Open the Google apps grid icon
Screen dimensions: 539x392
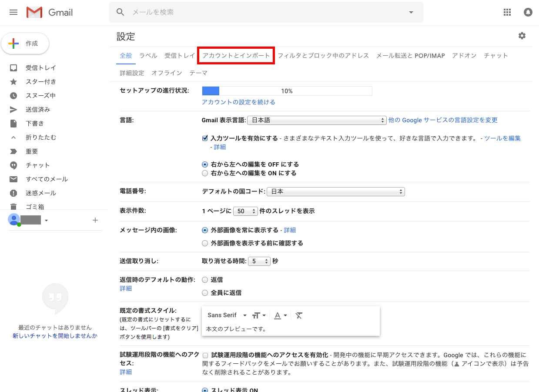tap(507, 12)
